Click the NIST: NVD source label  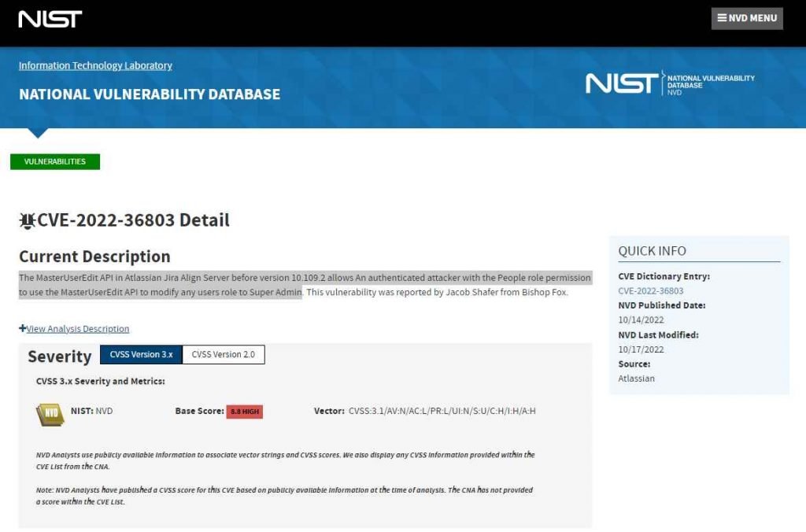point(91,411)
